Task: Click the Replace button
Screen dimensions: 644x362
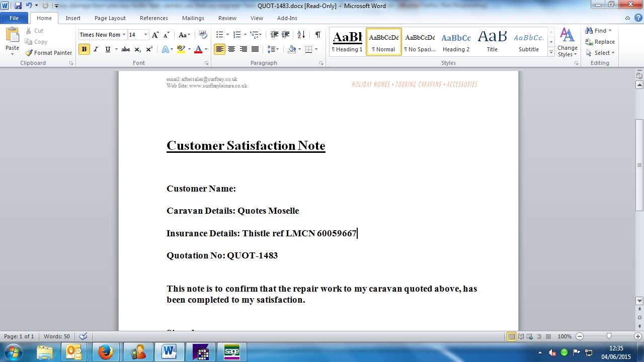Action: (x=600, y=42)
